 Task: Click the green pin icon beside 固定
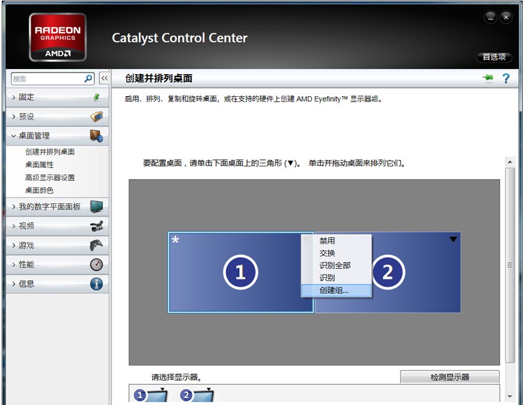tap(96, 97)
